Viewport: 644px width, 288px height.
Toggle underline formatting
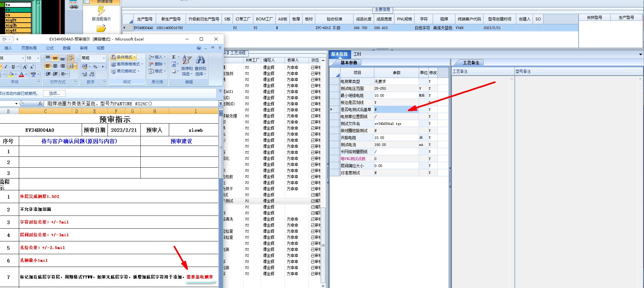[x=13, y=67]
